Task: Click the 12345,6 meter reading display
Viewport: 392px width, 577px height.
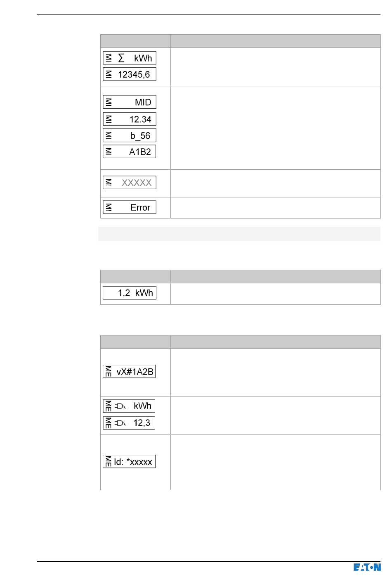Action: coord(130,74)
